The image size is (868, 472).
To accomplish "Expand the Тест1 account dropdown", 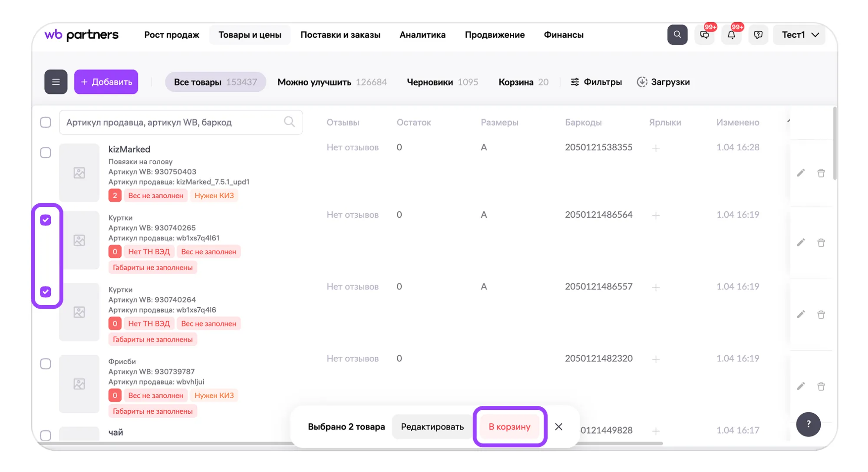I will pyautogui.click(x=799, y=35).
